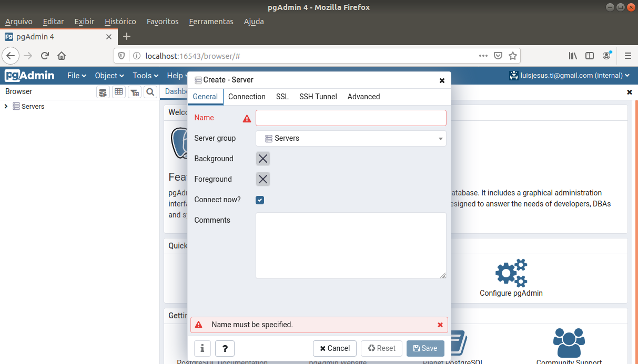Close the Dashboard panel with the X
This screenshot has height=364, width=638.
click(630, 92)
